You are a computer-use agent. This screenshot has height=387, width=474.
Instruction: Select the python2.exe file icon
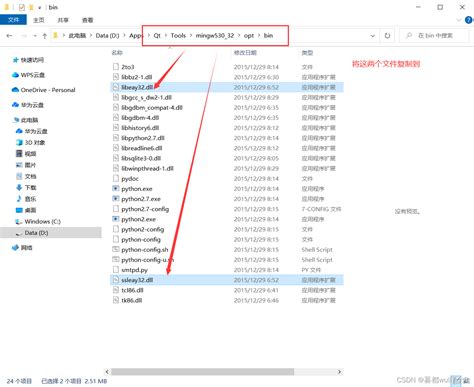(115, 219)
